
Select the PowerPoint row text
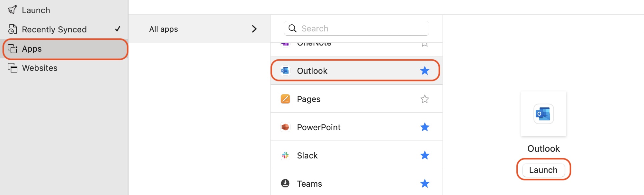[x=319, y=127]
